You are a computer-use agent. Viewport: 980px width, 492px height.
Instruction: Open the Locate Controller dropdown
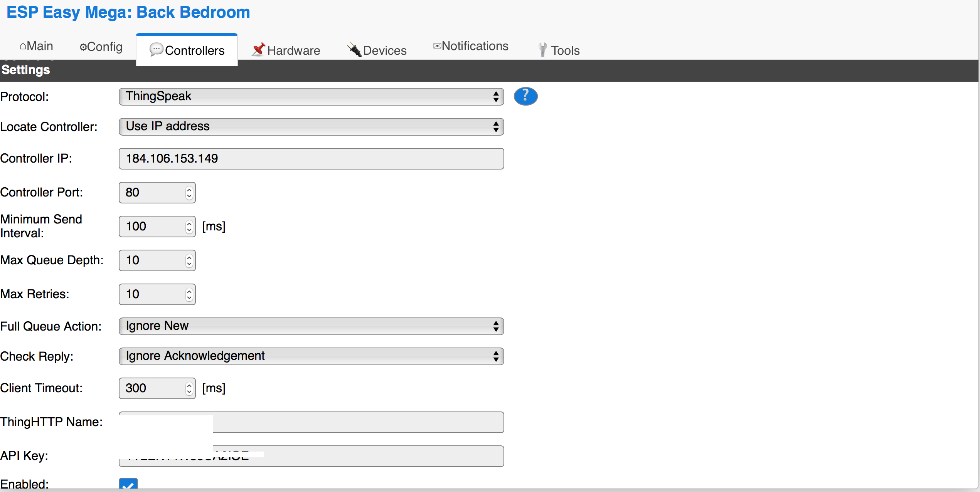coord(310,127)
